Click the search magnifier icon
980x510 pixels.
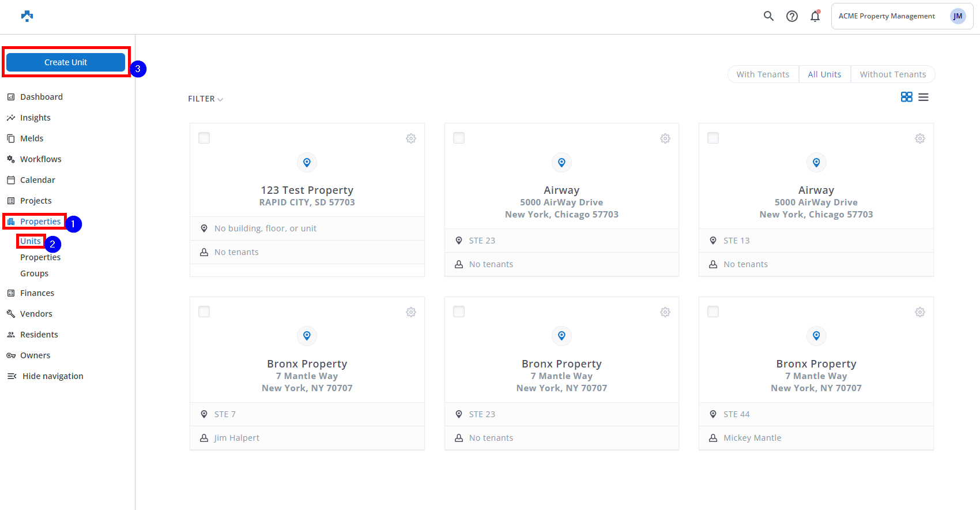pyautogui.click(x=768, y=16)
